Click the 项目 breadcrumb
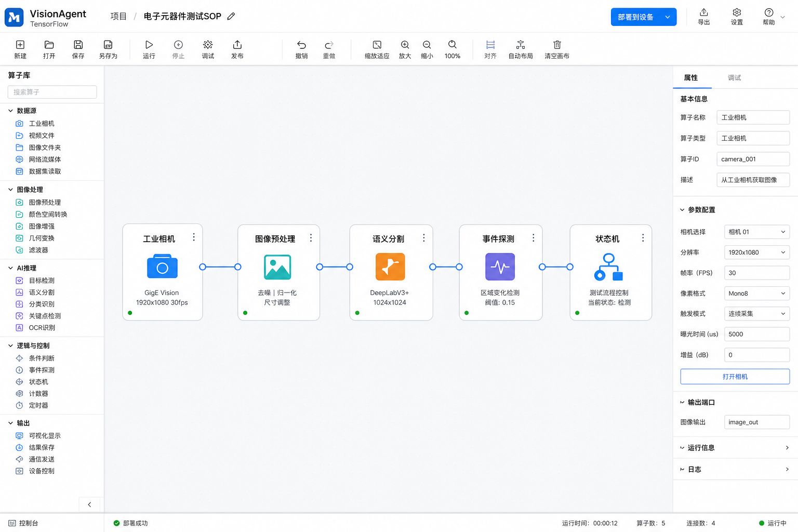 118,16
